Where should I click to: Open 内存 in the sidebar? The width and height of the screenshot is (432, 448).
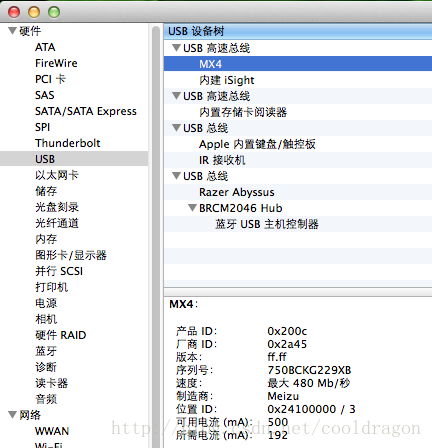[x=46, y=239]
